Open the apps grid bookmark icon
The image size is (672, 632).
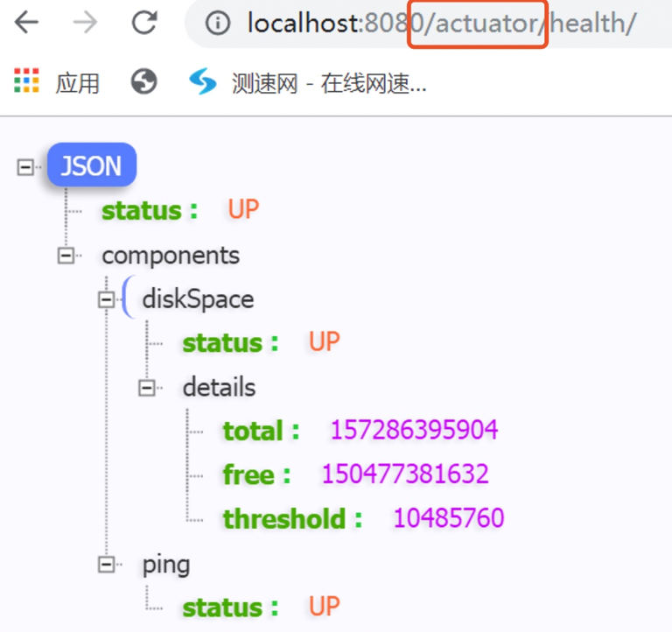click(26, 81)
